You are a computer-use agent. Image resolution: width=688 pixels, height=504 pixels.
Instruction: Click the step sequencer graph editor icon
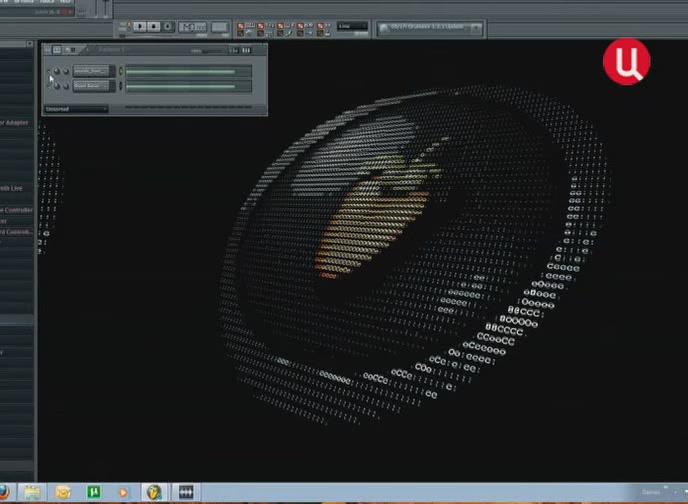click(x=234, y=49)
